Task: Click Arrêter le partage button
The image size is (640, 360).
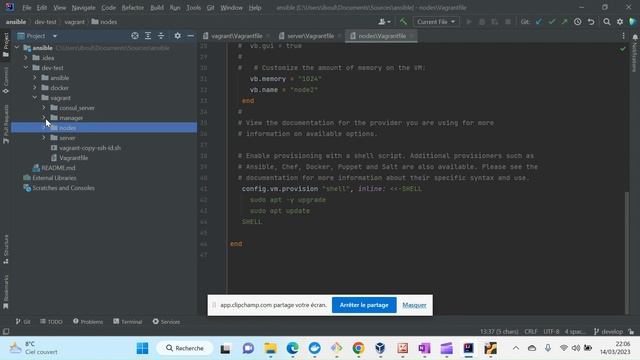Action: tap(364, 305)
